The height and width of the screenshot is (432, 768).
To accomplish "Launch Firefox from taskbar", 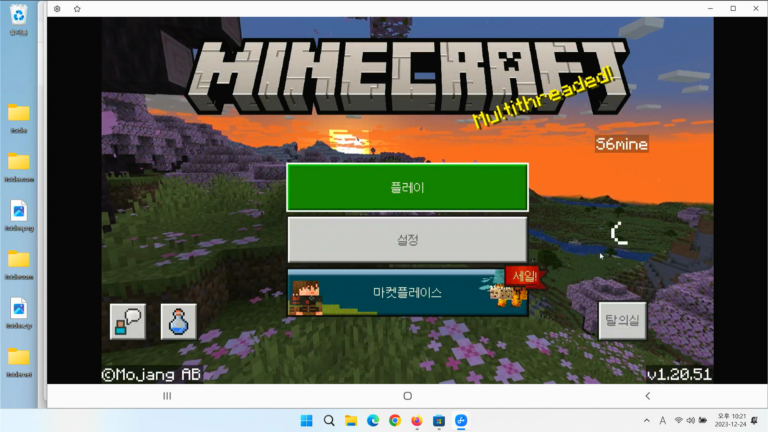I will 417,421.
